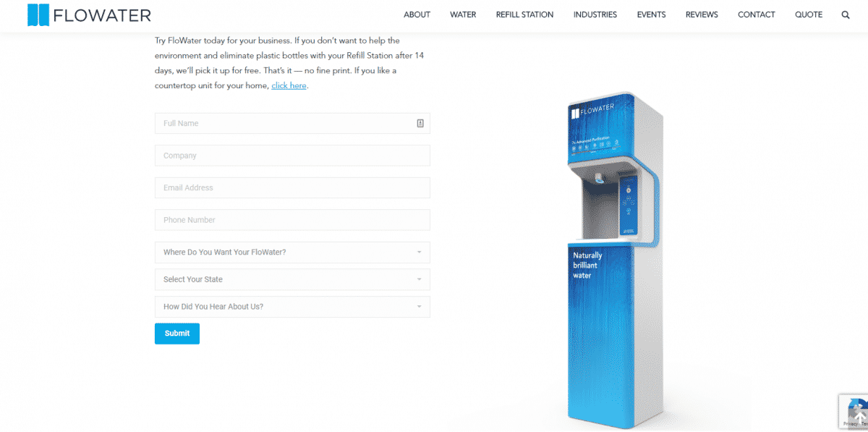Open the REFILL STATION menu item
The width and height of the screenshot is (868, 432).
[x=524, y=14]
